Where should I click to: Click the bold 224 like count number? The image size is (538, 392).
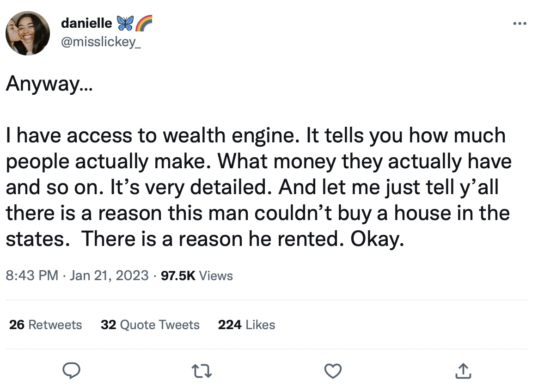229,325
